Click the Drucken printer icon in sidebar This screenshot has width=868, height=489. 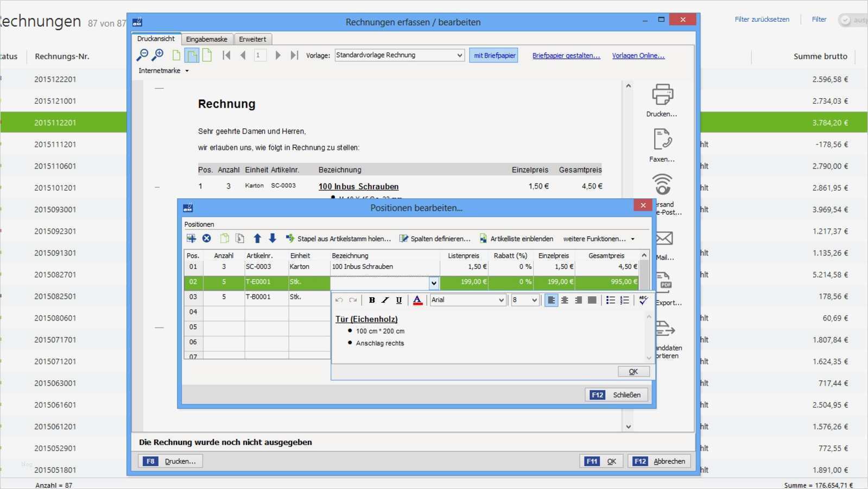[662, 95]
